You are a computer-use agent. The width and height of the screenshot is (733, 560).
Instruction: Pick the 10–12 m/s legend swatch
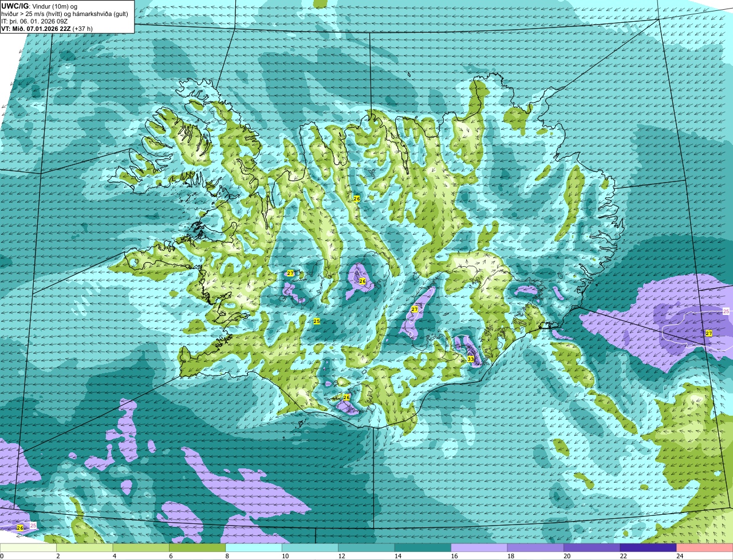310,547
